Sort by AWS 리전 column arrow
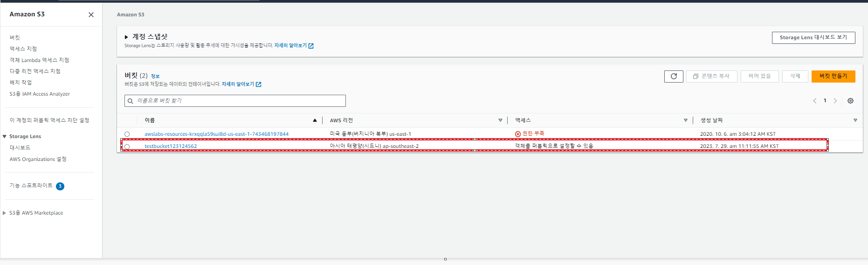This screenshot has height=265, width=868. (x=500, y=120)
